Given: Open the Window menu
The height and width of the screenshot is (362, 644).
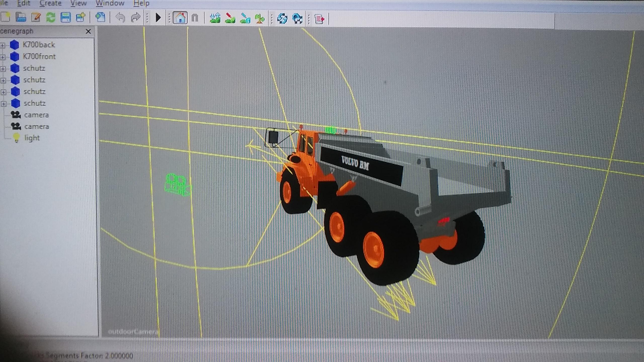Looking at the screenshot, I should tap(110, 3).
